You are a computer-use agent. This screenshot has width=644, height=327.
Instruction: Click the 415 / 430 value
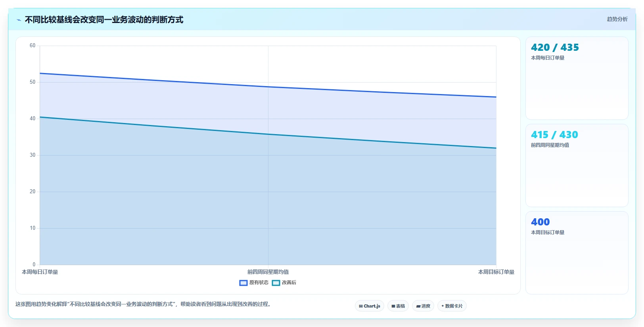(554, 135)
